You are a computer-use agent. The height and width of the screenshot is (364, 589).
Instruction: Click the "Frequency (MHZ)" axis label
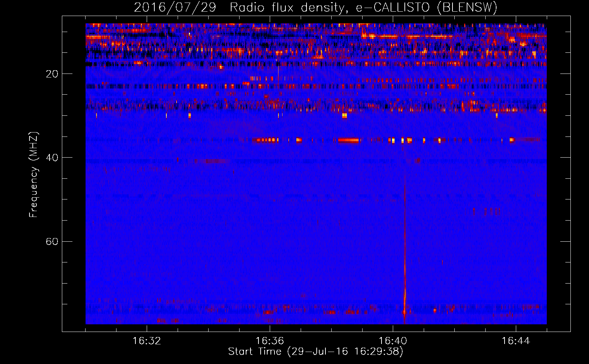(33, 175)
